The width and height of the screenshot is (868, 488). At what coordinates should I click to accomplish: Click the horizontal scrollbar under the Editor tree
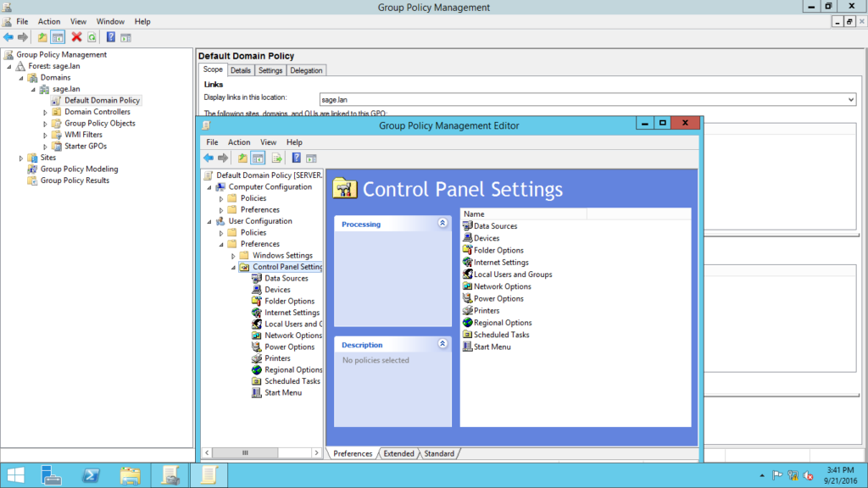pyautogui.click(x=263, y=453)
